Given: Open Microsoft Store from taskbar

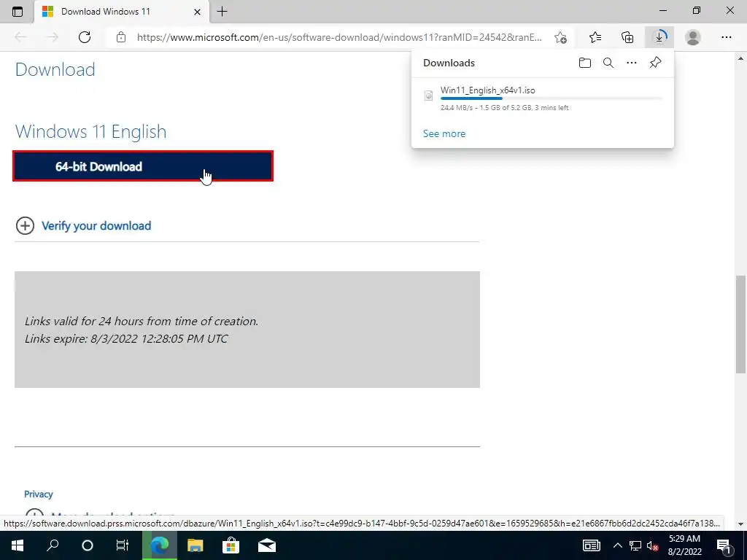Looking at the screenshot, I should click(231, 545).
